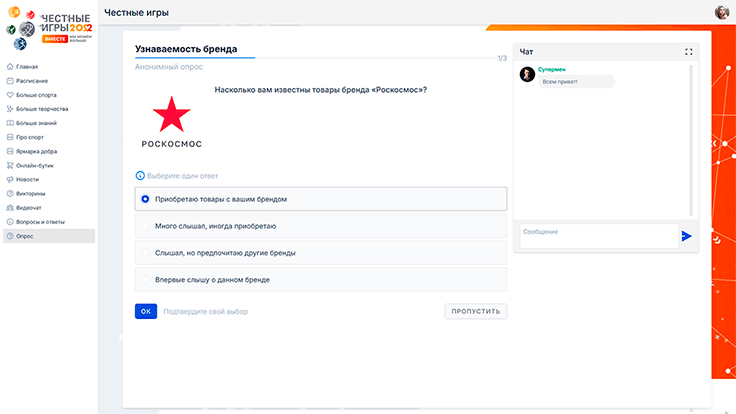736x414 pixels.
Task: Expand the chat to fullscreen
Action: click(x=689, y=52)
